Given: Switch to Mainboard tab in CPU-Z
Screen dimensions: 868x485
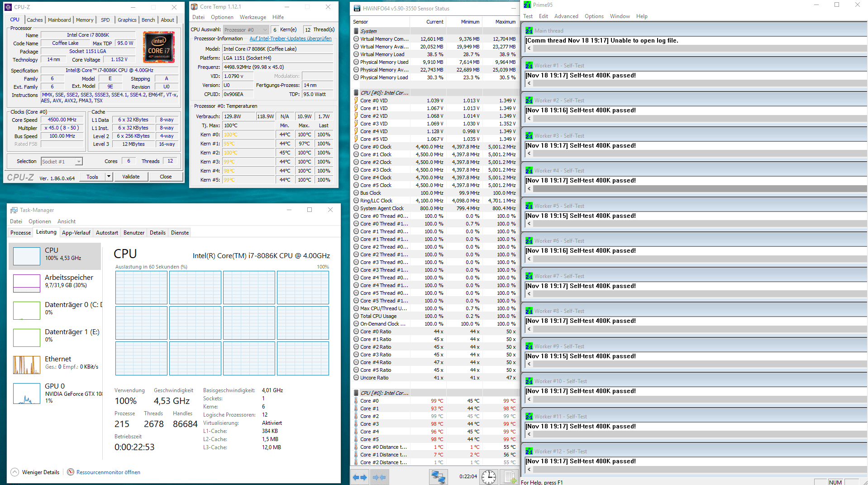Looking at the screenshot, I should coord(59,20).
